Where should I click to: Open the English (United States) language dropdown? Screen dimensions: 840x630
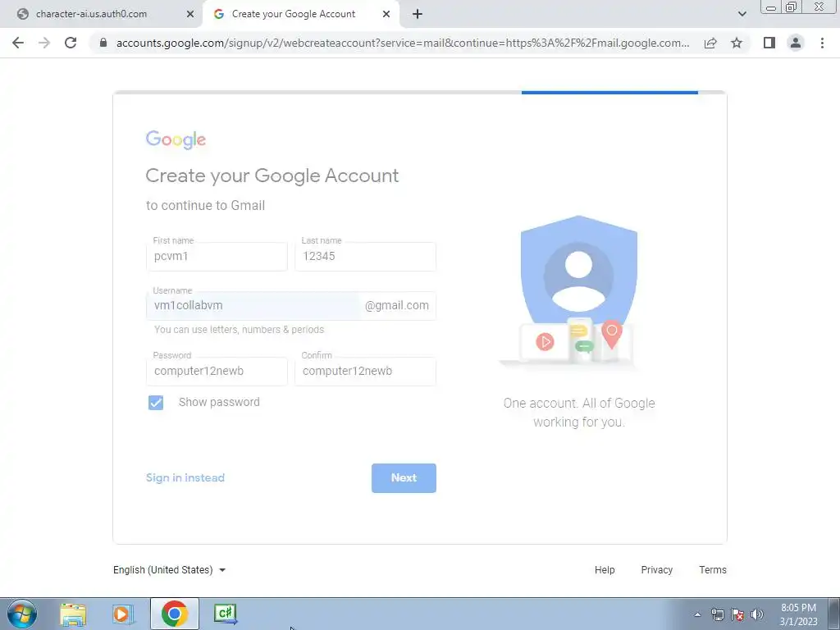tap(169, 570)
